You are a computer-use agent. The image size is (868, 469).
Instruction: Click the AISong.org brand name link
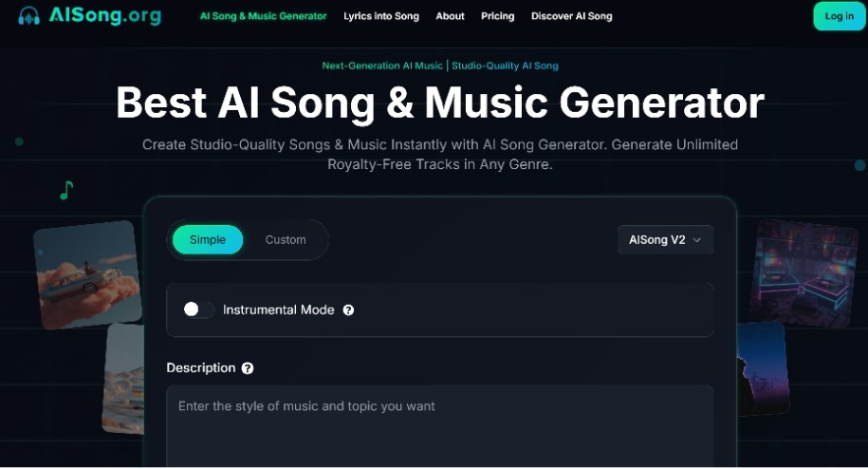[x=104, y=16]
